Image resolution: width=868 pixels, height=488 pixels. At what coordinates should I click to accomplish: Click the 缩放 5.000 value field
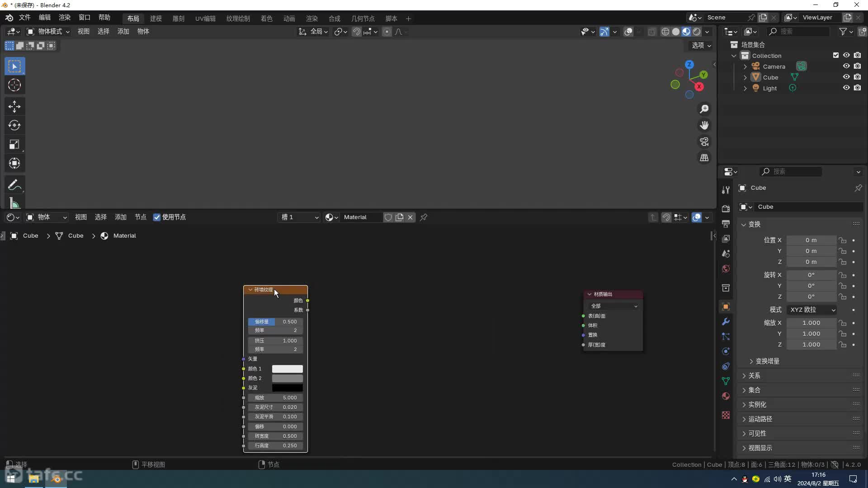coord(275,398)
